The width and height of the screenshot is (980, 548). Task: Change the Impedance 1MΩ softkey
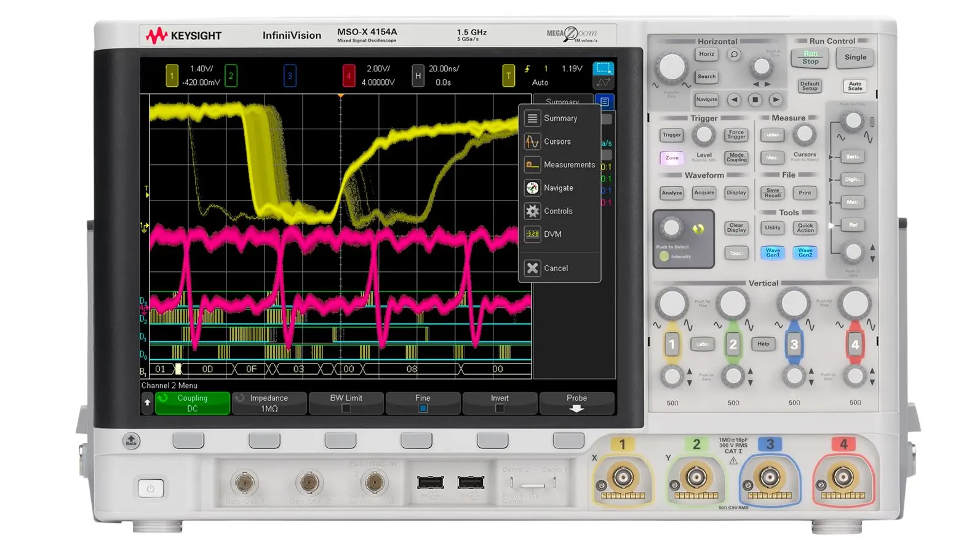pos(269,403)
